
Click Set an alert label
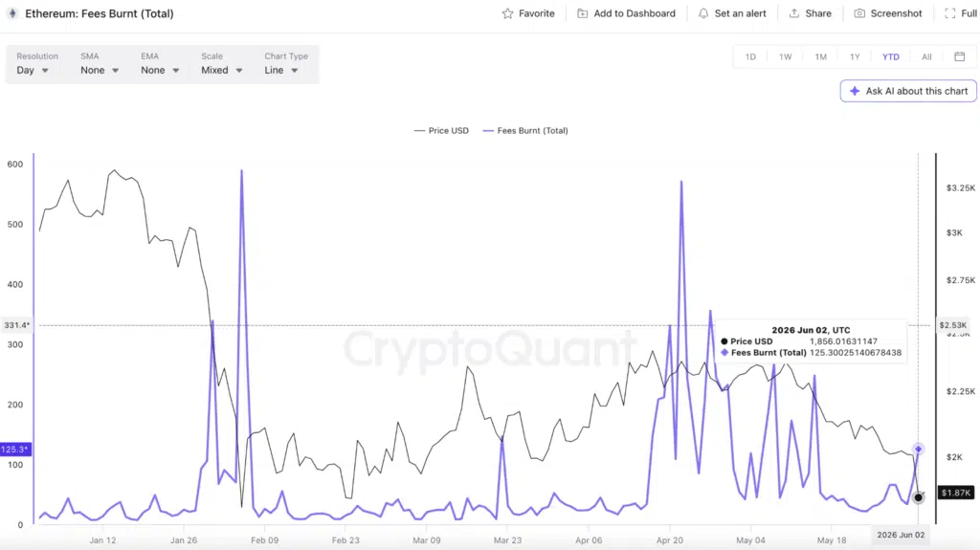(x=740, y=13)
